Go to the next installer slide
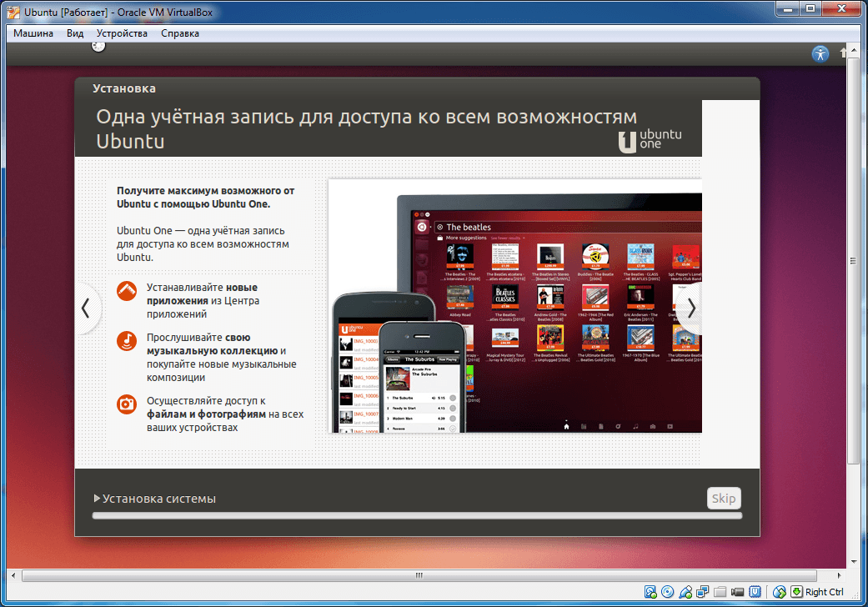This screenshot has height=607, width=868. point(691,309)
